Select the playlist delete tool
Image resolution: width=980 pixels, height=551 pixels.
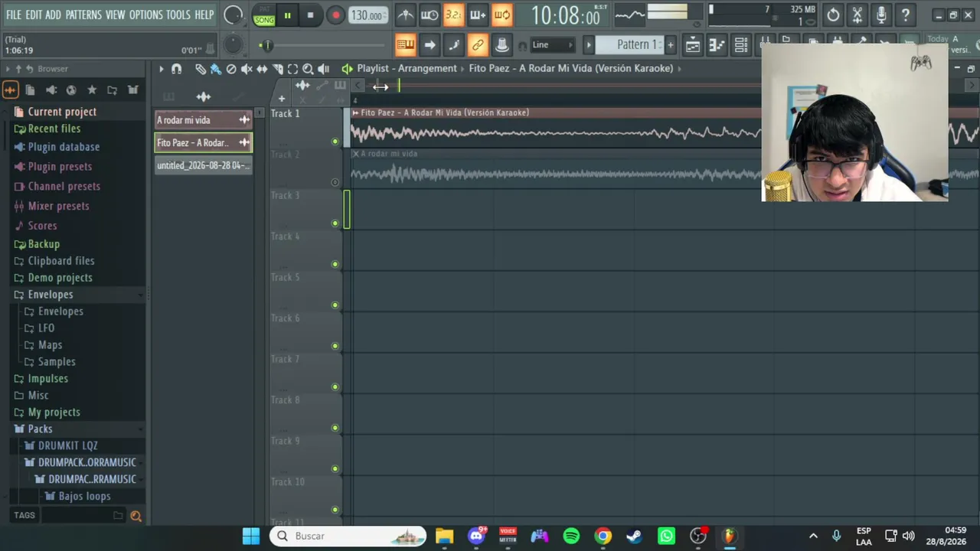231,69
